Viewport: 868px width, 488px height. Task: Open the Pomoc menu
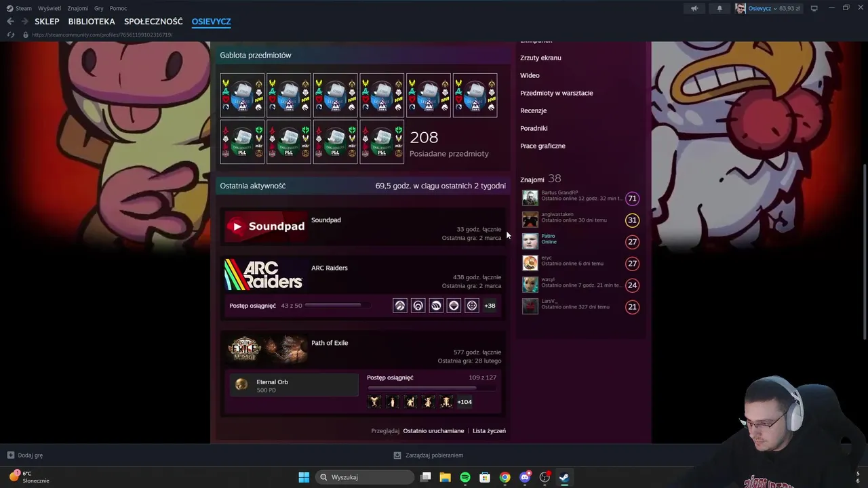click(118, 8)
